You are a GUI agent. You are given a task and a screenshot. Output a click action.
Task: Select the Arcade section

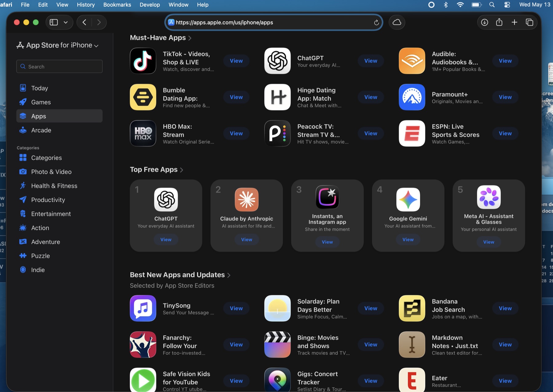pyautogui.click(x=59, y=130)
